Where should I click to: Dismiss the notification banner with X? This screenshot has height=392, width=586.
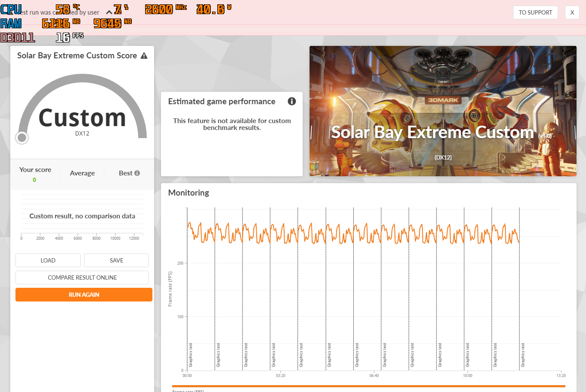(x=572, y=12)
